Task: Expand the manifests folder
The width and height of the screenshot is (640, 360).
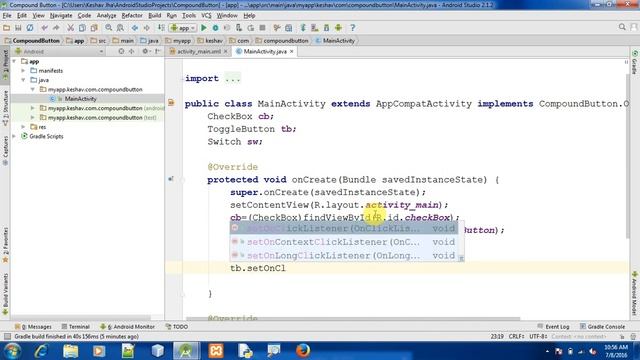Action: coord(23,71)
